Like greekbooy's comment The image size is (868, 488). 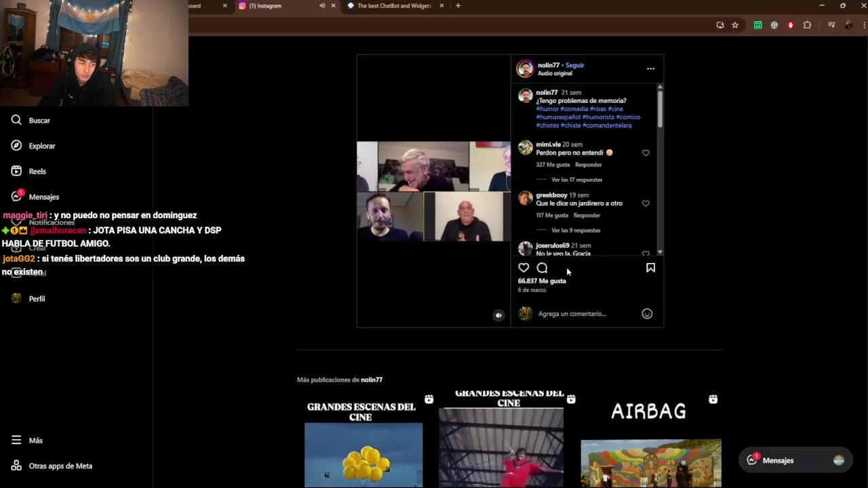click(x=646, y=203)
